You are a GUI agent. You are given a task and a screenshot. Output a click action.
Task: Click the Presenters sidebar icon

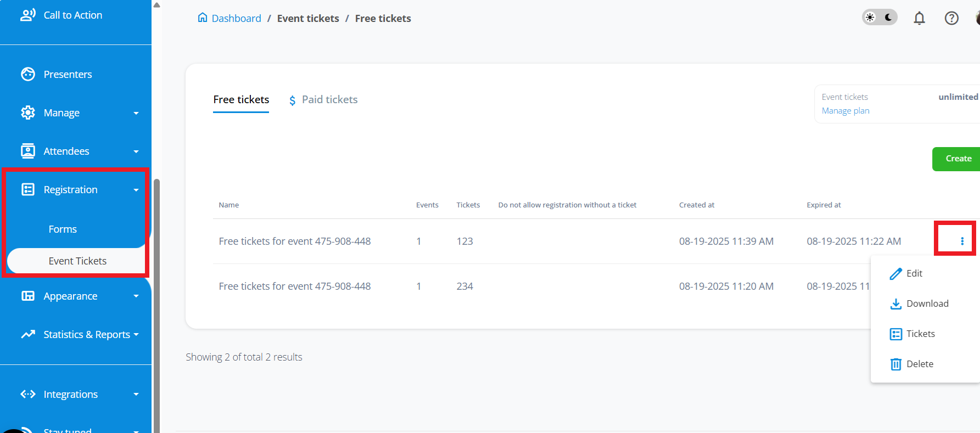point(28,74)
